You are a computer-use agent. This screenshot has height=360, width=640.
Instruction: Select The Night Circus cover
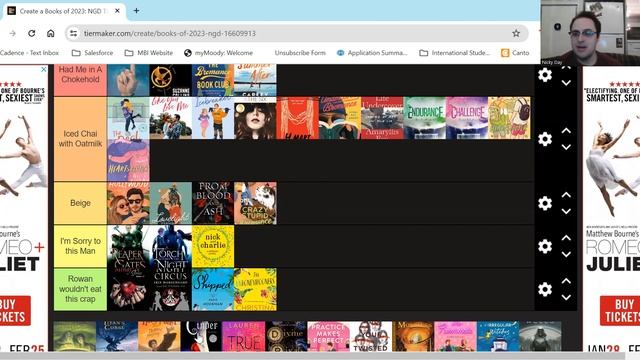pyautogui.click(x=171, y=289)
